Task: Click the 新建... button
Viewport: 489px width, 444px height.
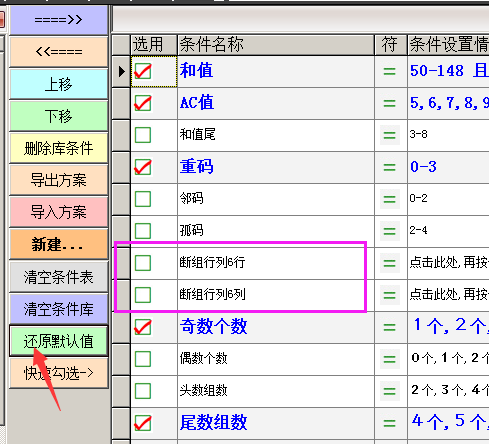Action: coord(59,244)
